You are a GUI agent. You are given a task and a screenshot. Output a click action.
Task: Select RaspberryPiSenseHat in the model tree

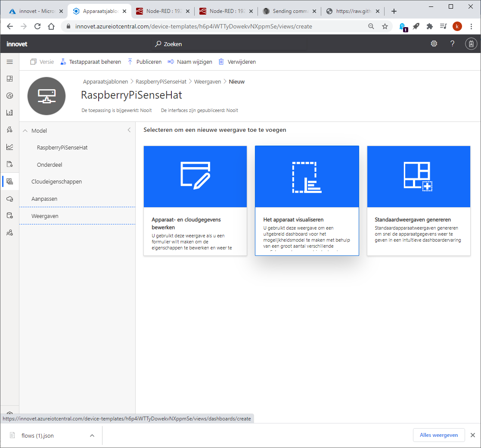[62, 148]
